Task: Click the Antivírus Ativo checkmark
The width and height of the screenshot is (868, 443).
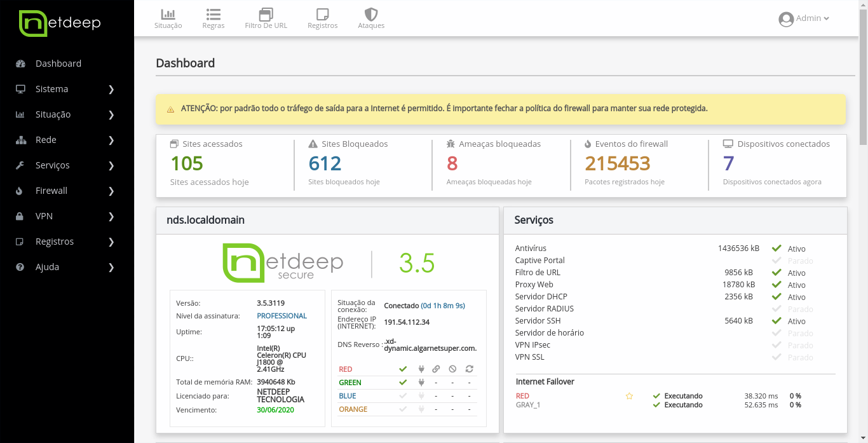Action: [776, 249]
